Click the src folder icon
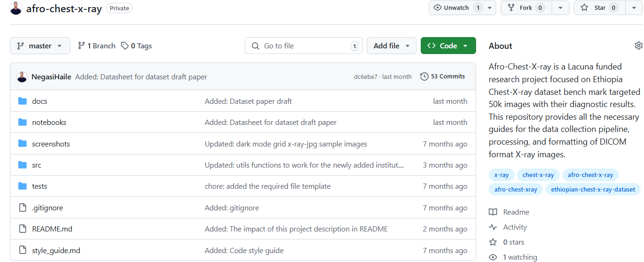Screen dimensions: 644x262 tap(23, 165)
